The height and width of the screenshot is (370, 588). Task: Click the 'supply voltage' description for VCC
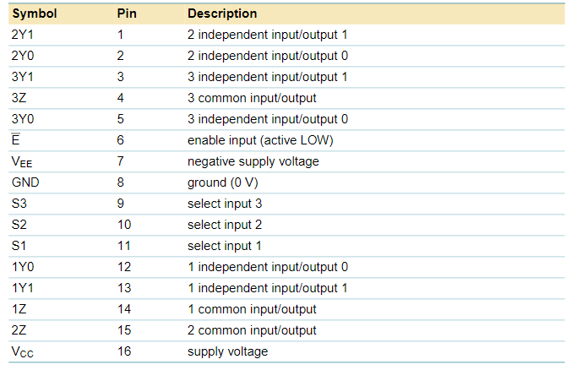227,351
